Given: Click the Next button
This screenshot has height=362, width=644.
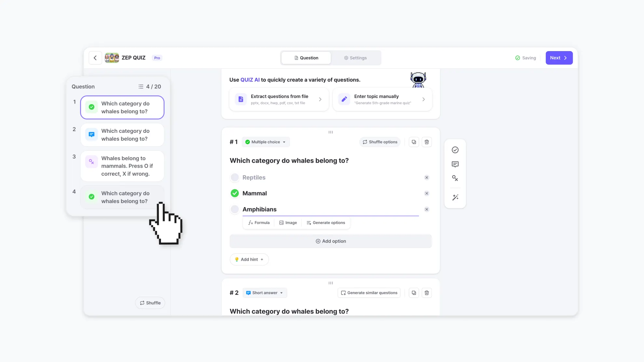Looking at the screenshot, I should coord(559,58).
